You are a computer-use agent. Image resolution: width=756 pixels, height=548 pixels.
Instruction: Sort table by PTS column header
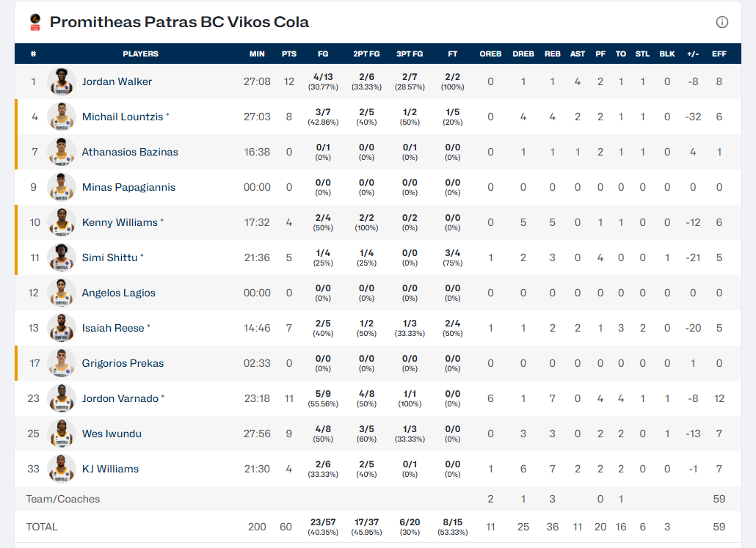point(289,54)
